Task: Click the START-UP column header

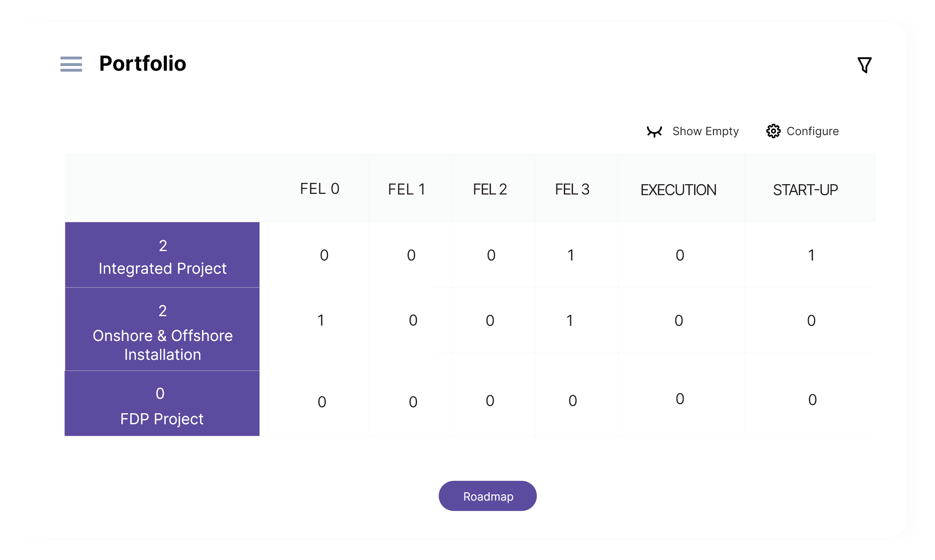Action: tap(805, 190)
